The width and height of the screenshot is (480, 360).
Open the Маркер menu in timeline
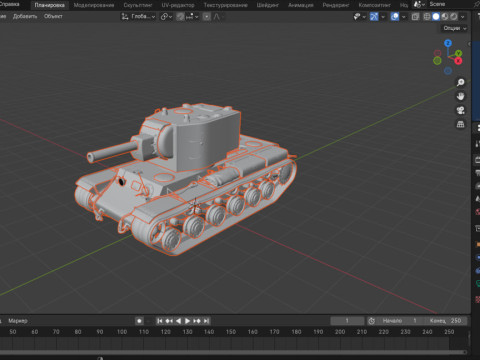18,321
